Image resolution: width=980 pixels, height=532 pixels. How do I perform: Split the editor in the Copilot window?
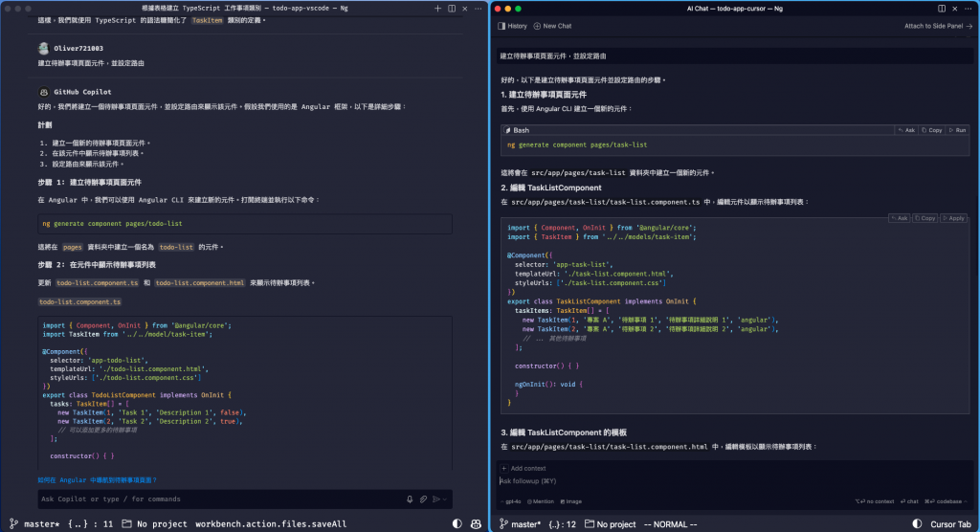452,9
